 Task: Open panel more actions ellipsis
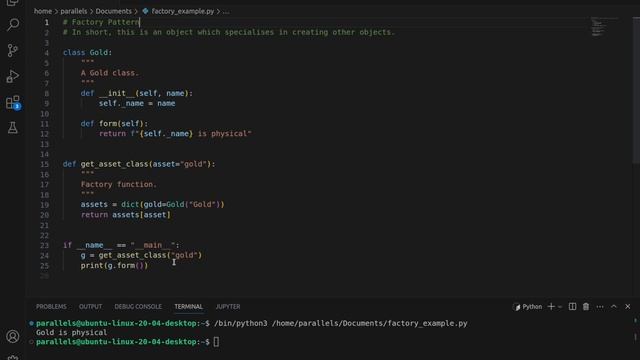coord(600,307)
